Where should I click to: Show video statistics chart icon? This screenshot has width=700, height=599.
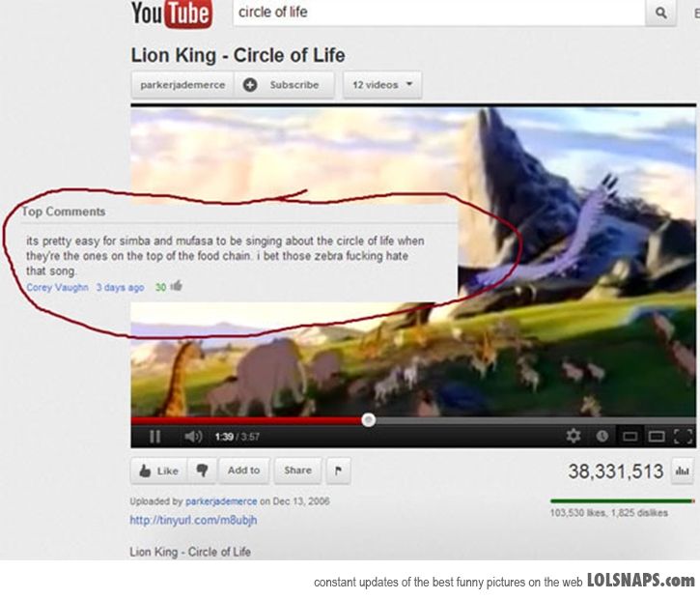coord(682,471)
